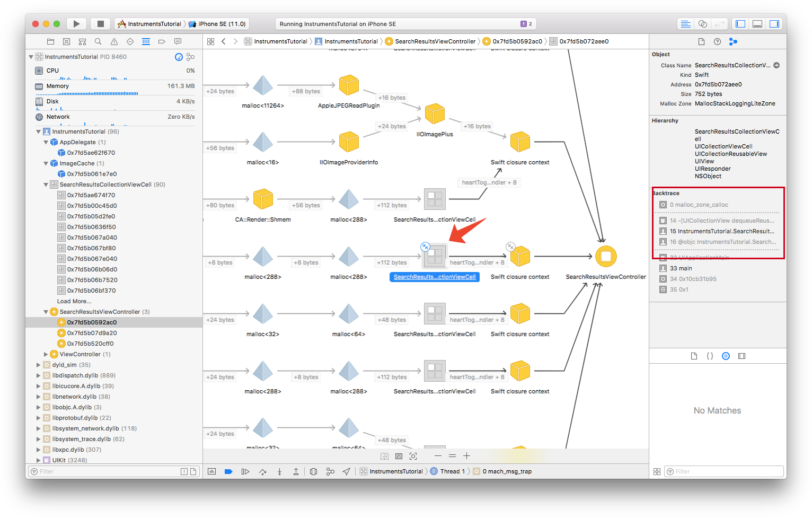812x518 pixels.
Task: Click the class name jump arrow
Action: 776,65
